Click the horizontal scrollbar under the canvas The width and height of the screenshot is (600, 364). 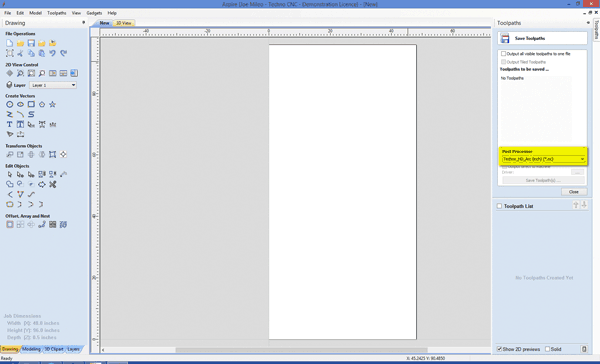301,350
